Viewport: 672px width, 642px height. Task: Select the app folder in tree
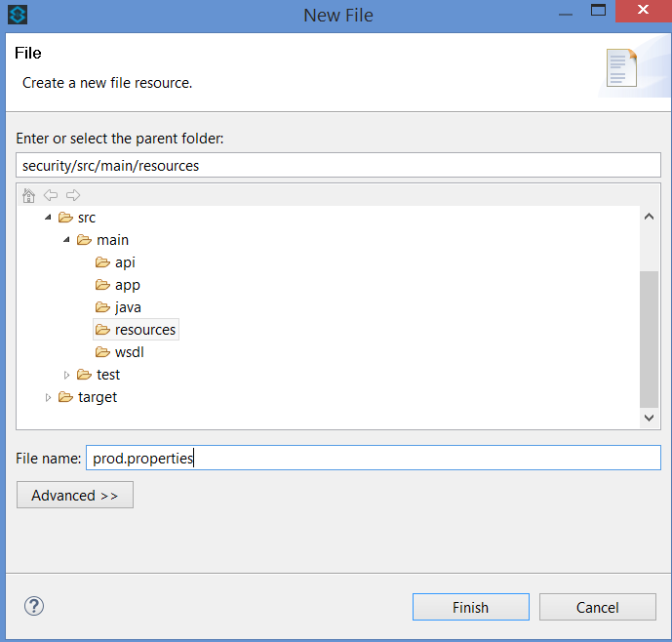pos(127,285)
